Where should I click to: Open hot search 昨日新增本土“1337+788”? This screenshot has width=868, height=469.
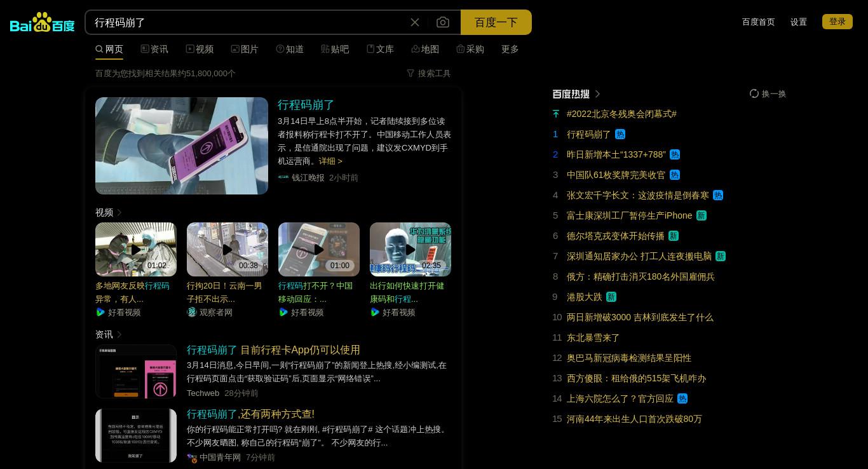click(x=616, y=154)
